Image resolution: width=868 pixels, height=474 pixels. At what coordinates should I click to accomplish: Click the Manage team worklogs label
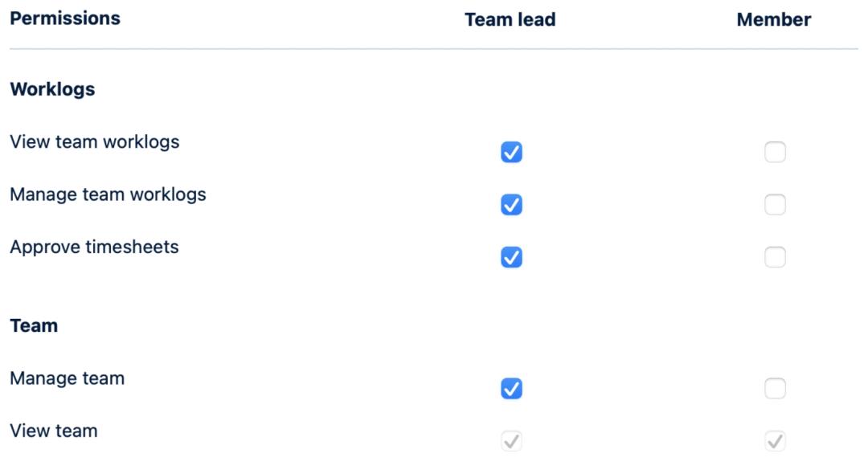[108, 194]
